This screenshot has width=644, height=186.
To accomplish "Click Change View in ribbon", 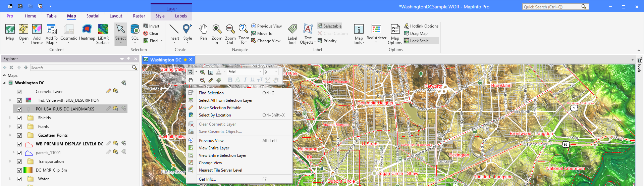I will (x=266, y=41).
